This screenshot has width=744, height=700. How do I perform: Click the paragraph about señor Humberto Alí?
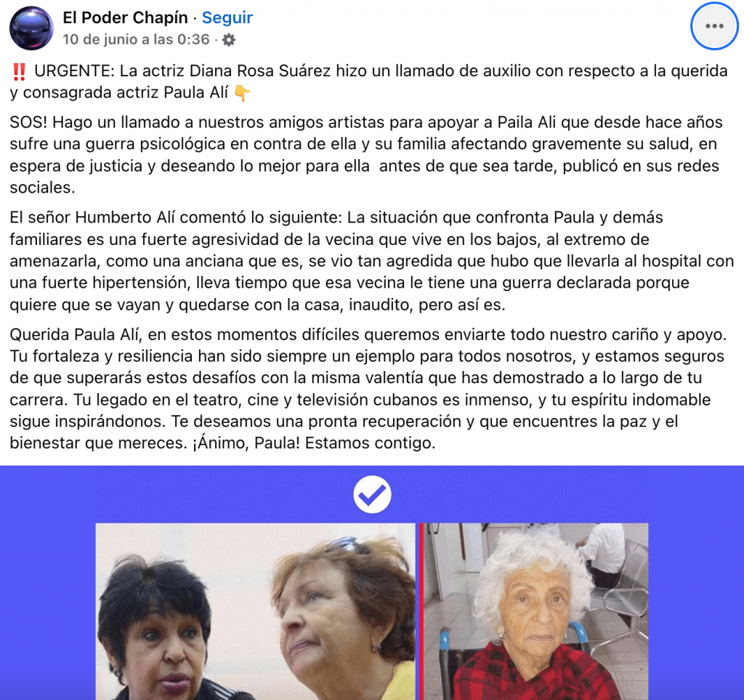372,261
